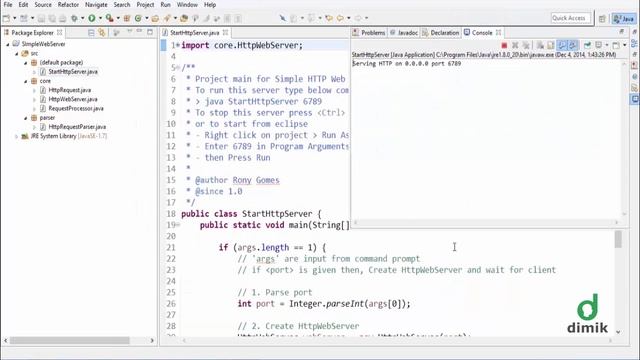
Task: Maximize the Package Explorer view
Action: tap(150, 32)
